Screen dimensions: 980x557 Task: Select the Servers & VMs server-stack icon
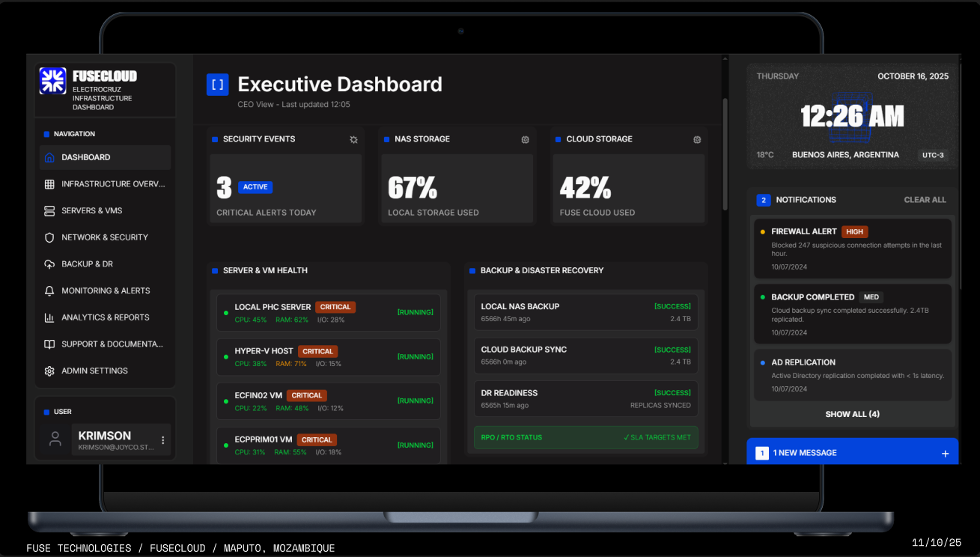49,210
